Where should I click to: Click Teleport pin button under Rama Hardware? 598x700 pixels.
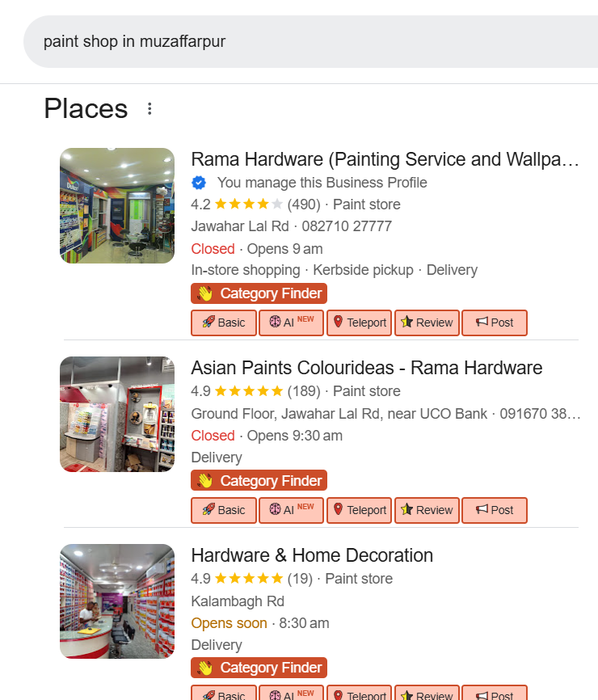360,323
